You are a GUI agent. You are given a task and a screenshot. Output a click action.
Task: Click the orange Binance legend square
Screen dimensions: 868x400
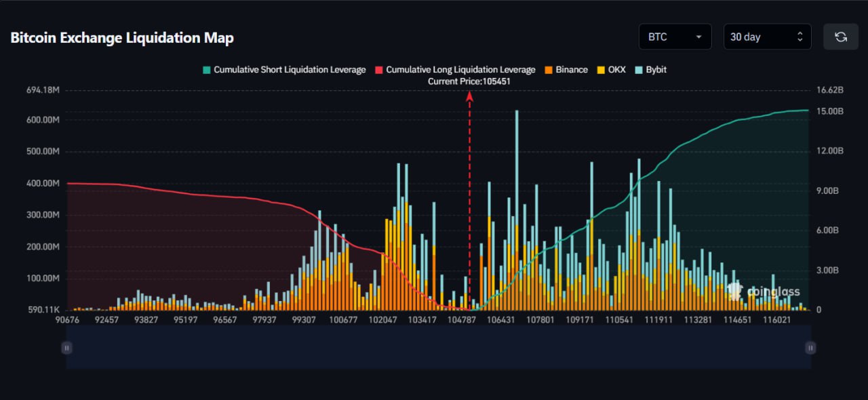point(548,70)
